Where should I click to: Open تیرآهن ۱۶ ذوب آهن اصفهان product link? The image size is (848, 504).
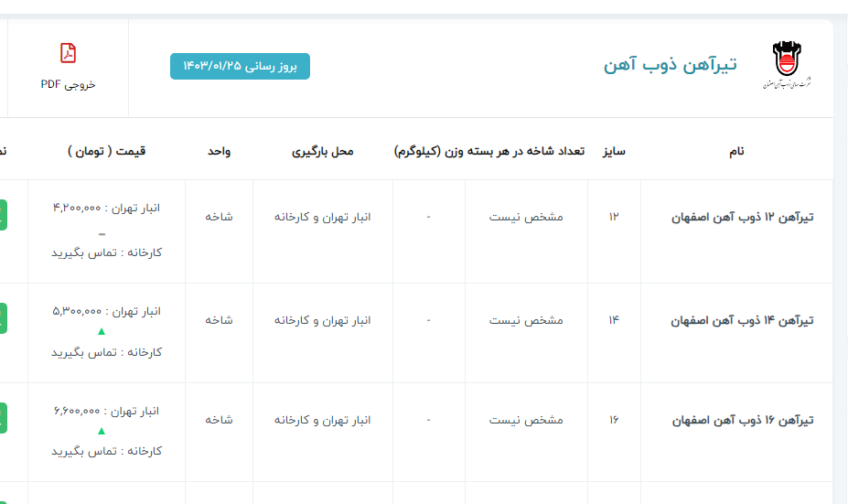coord(743,421)
